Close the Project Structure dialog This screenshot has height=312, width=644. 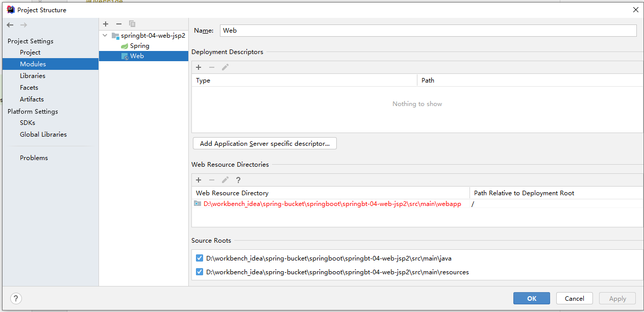636,10
